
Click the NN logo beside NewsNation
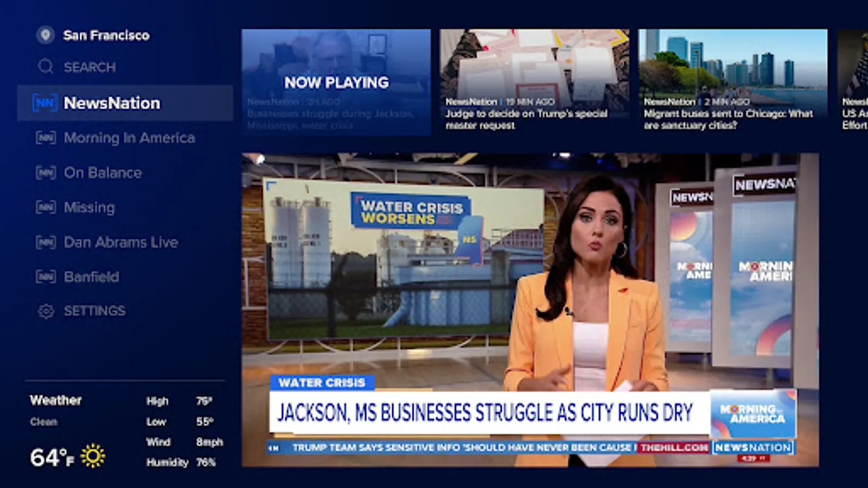(44, 103)
